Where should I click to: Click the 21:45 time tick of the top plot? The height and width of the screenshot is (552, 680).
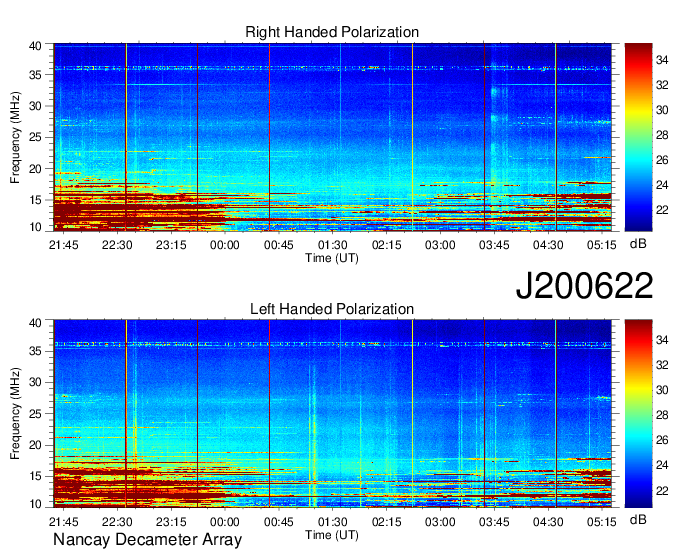pos(64,245)
